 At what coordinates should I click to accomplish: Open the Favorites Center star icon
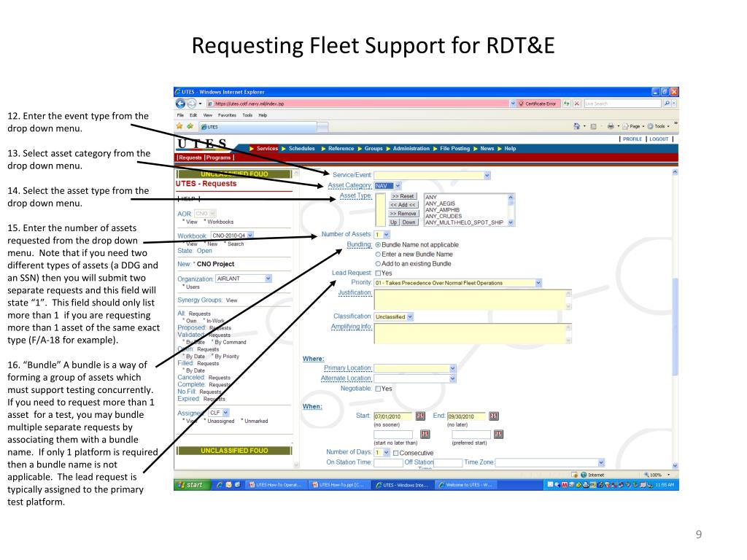click(179, 126)
